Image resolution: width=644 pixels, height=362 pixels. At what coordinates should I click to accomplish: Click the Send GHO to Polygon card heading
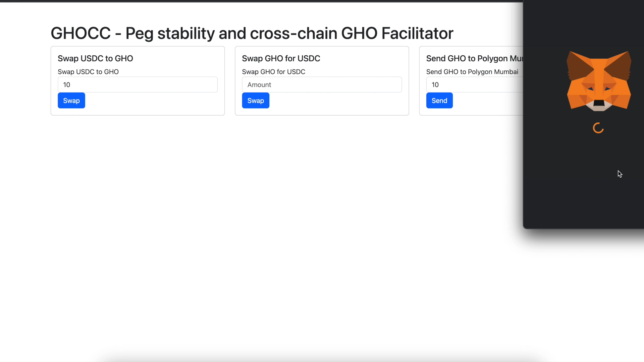pyautogui.click(x=475, y=58)
